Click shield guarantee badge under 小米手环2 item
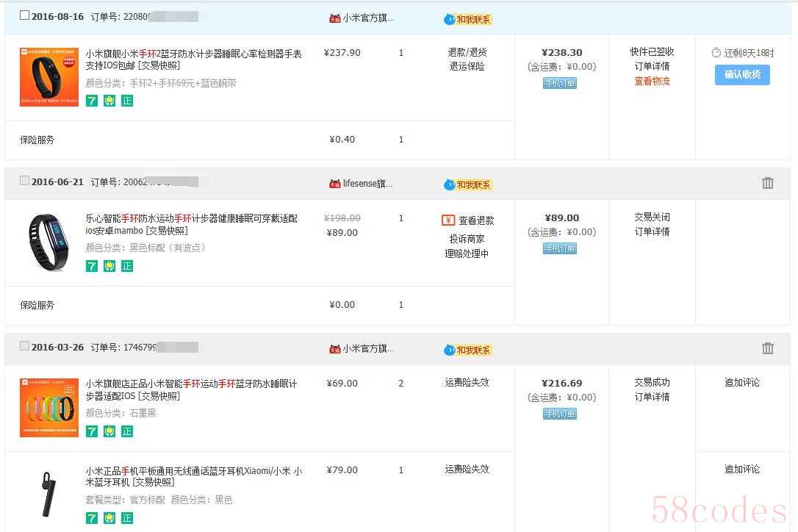This screenshot has width=798, height=532. tap(109, 101)
